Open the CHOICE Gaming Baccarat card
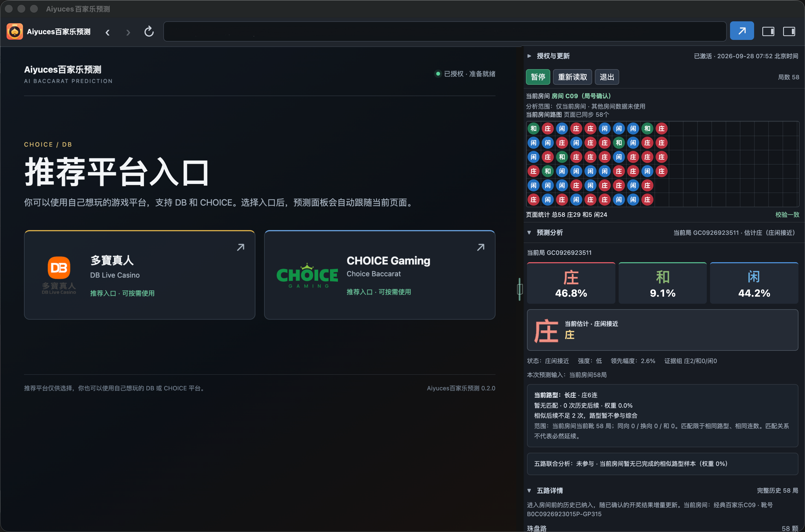 click(x=380, y=275)
